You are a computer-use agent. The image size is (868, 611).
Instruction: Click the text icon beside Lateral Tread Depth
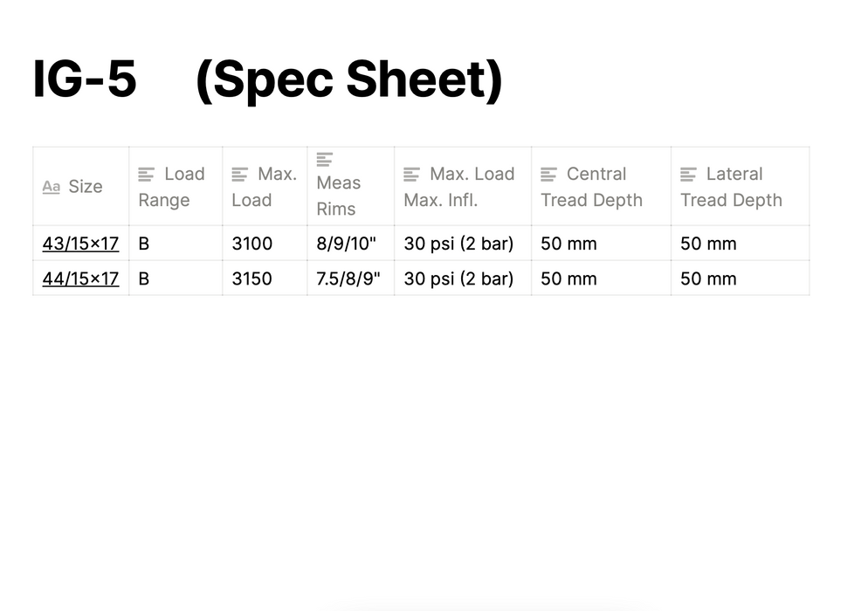click(x=689, y=175)
